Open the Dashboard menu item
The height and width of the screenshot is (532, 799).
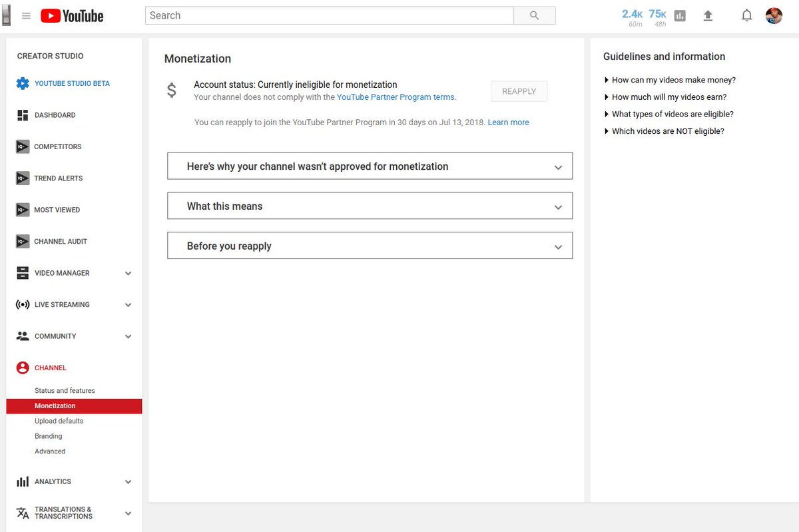55,115
